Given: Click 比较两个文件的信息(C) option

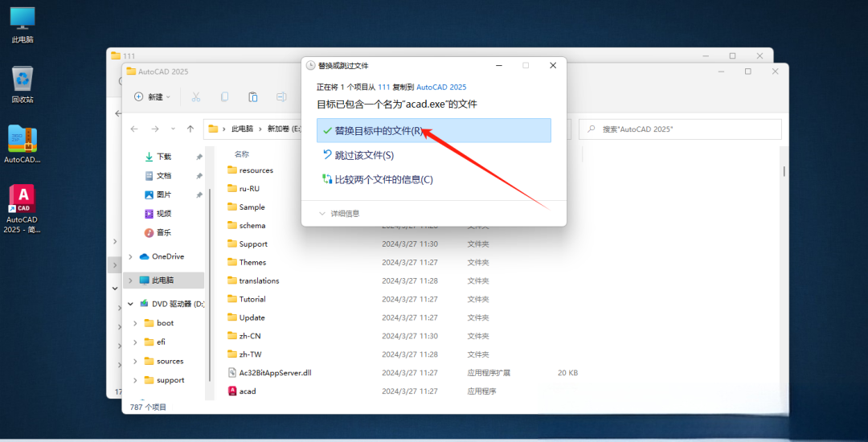Looking at the screenshot, I should click(x=434, y=179).
